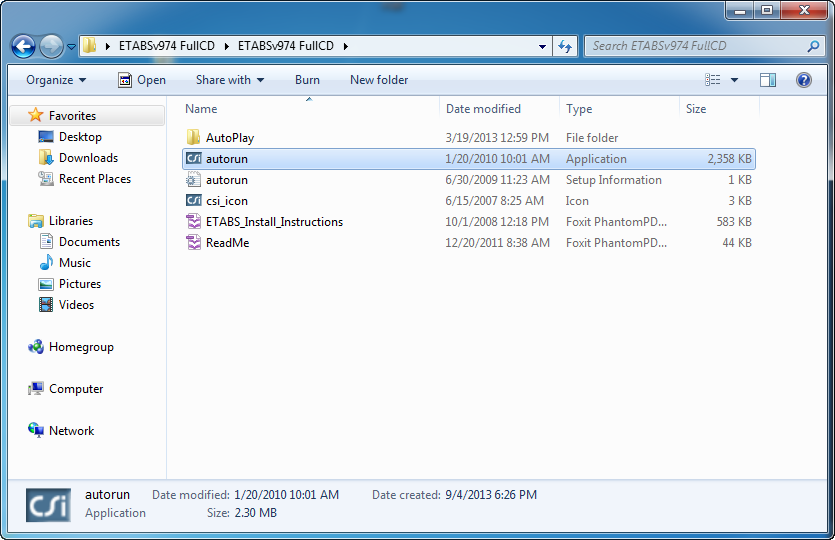Expand arrow after last breadcrumb

coord(346,46)
